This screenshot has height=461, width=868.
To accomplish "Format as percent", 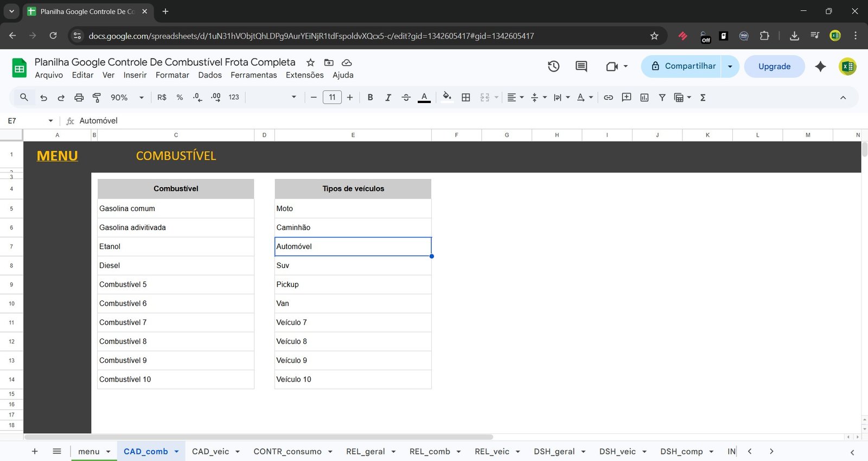I will click(180, 98).
